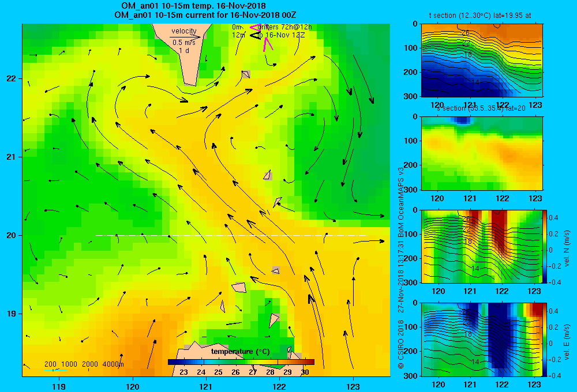Click the vel. E colorbar
Image resolution: width=577 pixels, height=392 pixels.
(545, 340)
